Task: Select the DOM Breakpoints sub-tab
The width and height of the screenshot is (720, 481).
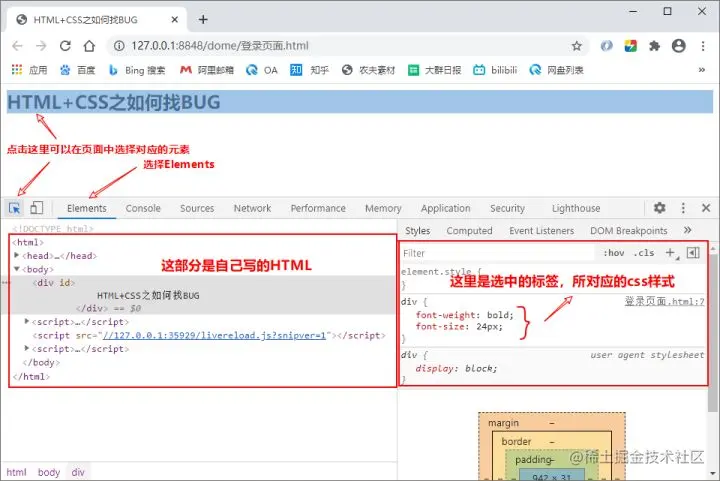Action: pos(629,231)
